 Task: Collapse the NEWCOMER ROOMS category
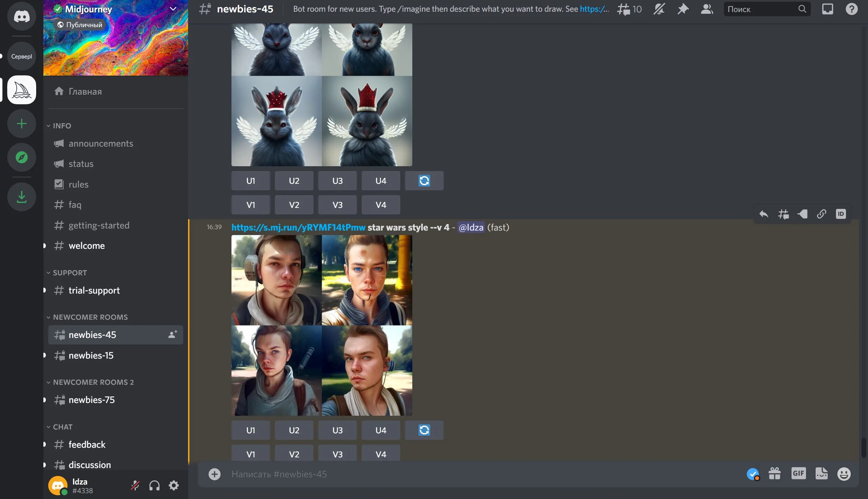pyautogui.click(x=90, y=317)
